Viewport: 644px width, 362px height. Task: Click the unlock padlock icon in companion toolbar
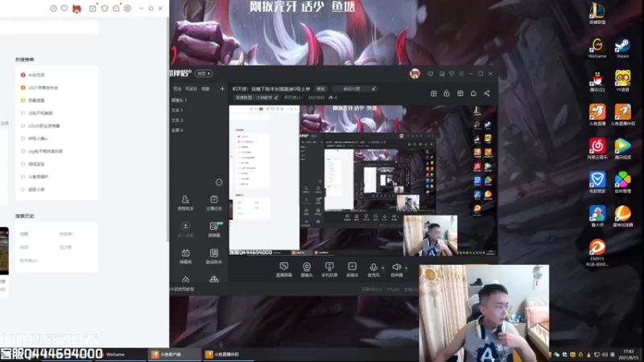(447, 93)
